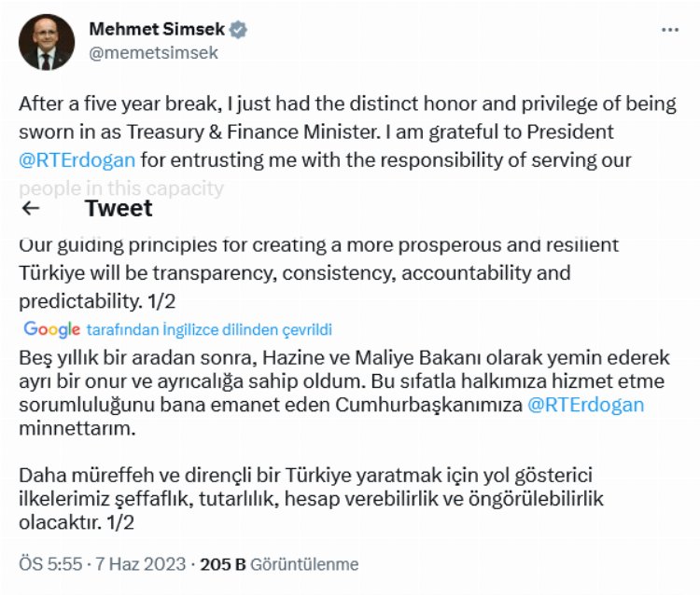Click the paragraph about "guiding principles"
This screenshot has width=700, height=595.
pyautogui.click(x=317, y=273)
